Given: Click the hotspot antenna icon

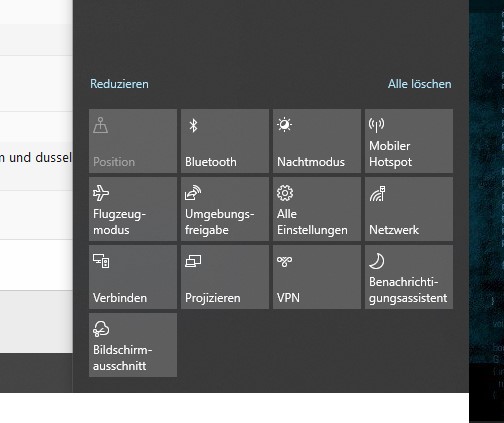Looking at the screenshot, I should pos(377,125).
